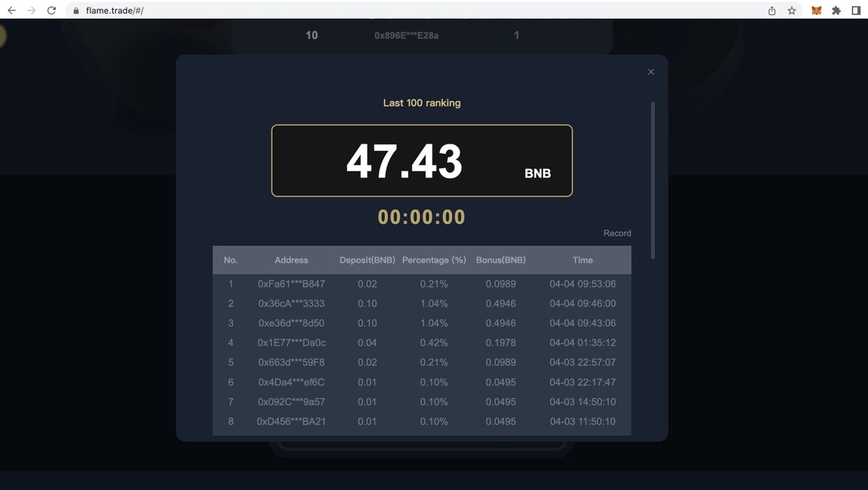Click time 04-03 11:50:10

[582, 421]
